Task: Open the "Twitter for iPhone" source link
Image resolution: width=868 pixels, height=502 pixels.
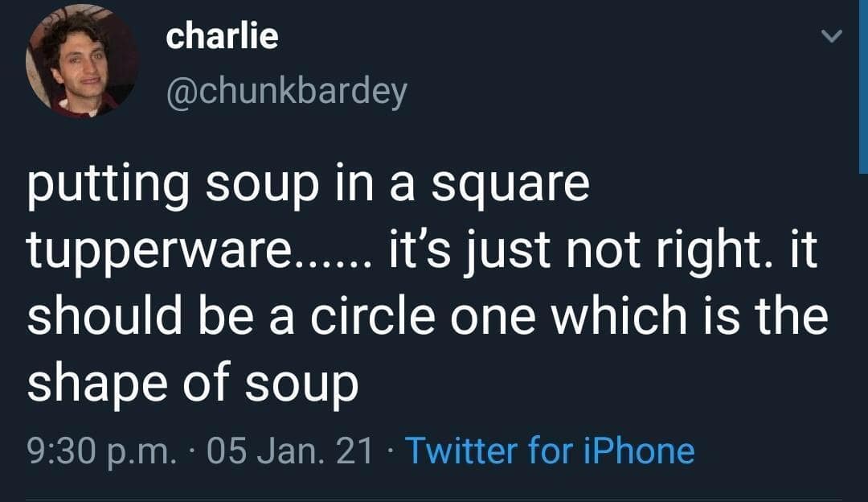Action: [550, 451]
